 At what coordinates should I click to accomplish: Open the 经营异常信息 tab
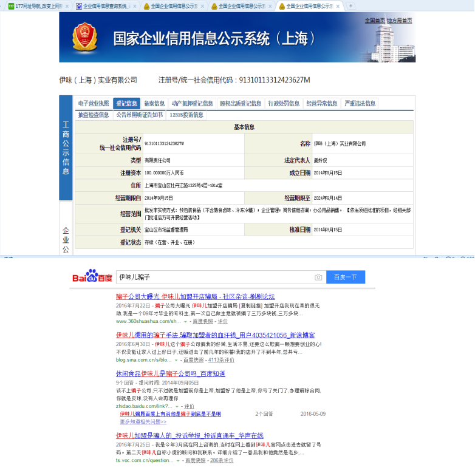pyautogui.click(x=322, y=103)
